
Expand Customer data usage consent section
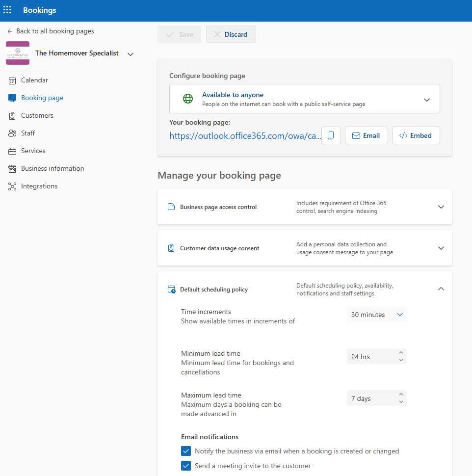pyautogui.click(x=441, y=248)
